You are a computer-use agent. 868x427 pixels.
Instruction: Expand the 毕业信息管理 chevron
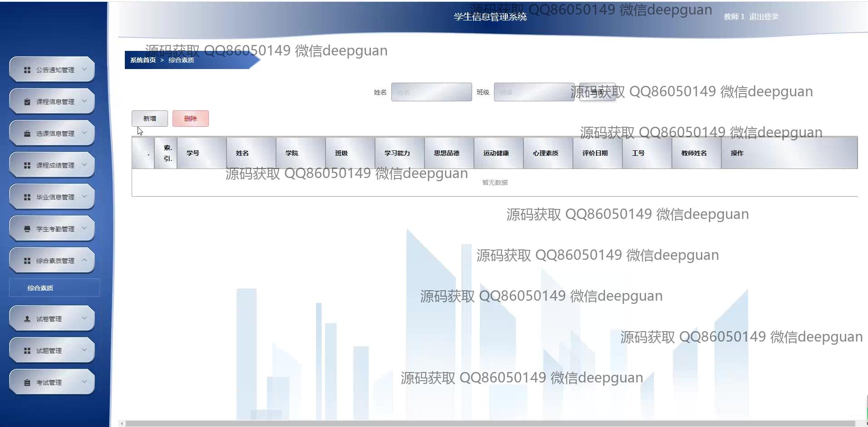coord(84,197)
